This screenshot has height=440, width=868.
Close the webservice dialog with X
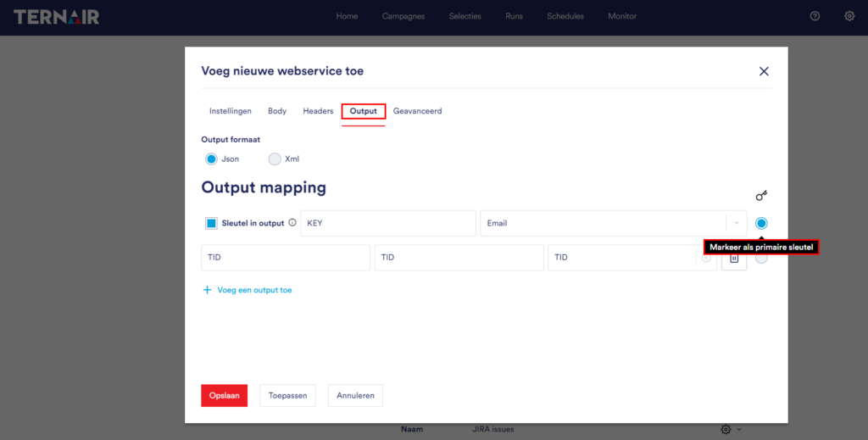pos(764,71)
